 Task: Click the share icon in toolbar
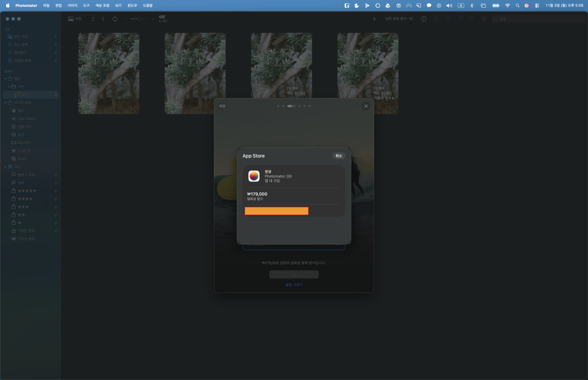[x=436, y=19]
